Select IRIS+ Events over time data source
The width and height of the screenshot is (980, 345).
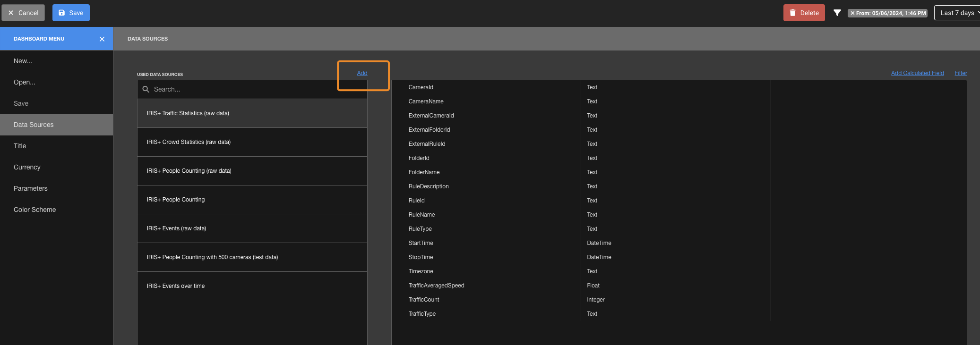[176, 286]
